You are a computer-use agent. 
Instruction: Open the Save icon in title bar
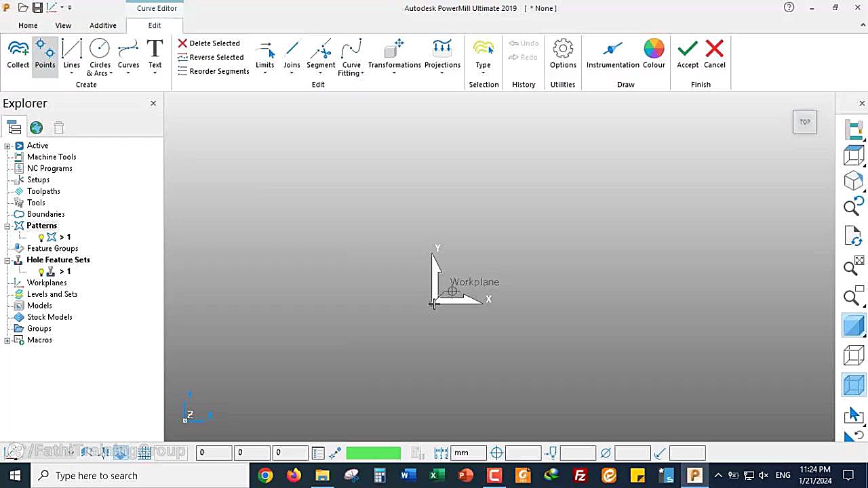pyautogui.click(x=37, y=7)
